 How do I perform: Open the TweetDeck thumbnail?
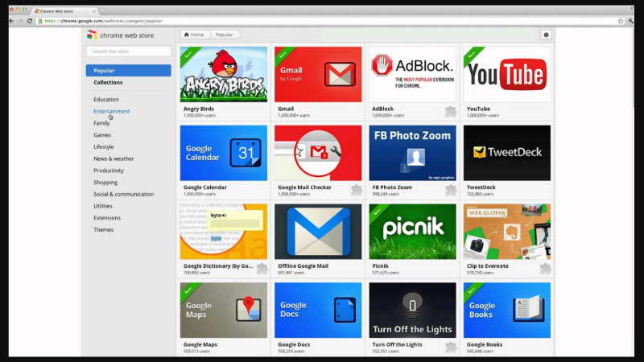tap(507, 153)
